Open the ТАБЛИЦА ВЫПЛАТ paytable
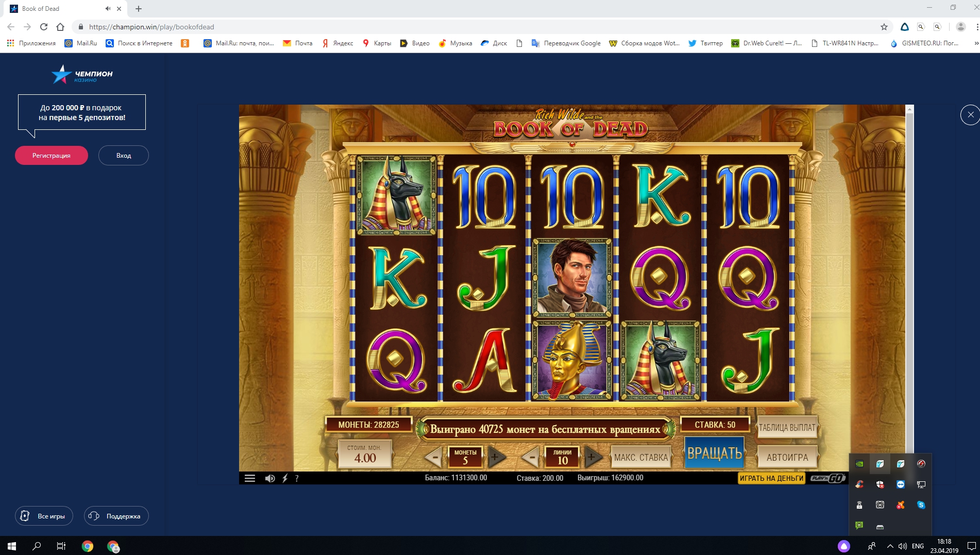The image size is (980, 555). point(787,427)
